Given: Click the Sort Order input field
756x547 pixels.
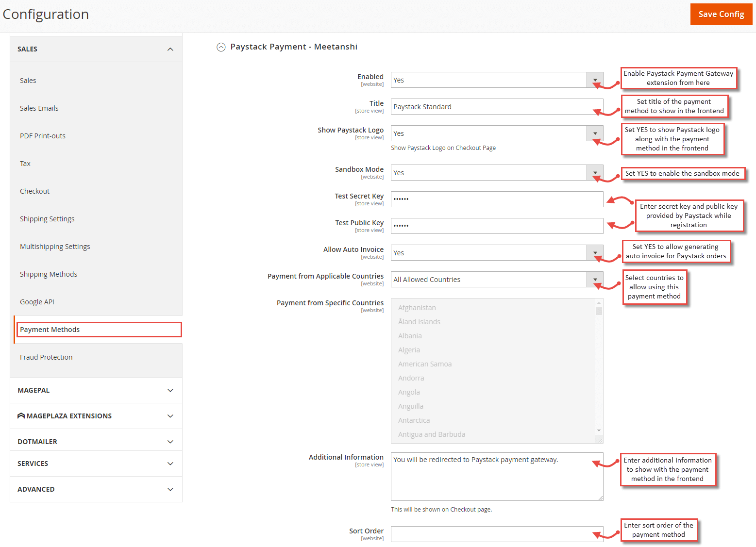Looking at the screenshot, I should pos(497,534).
